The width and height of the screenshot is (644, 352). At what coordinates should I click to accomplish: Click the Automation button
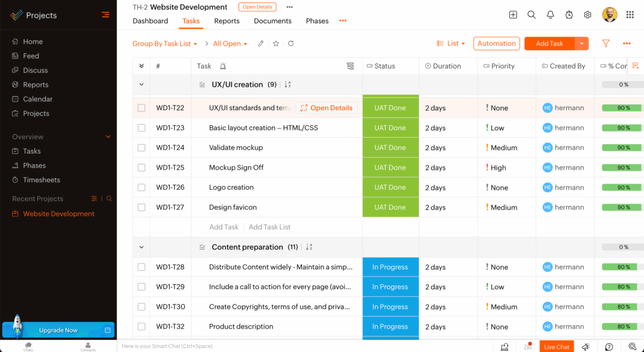coord(497,43)
